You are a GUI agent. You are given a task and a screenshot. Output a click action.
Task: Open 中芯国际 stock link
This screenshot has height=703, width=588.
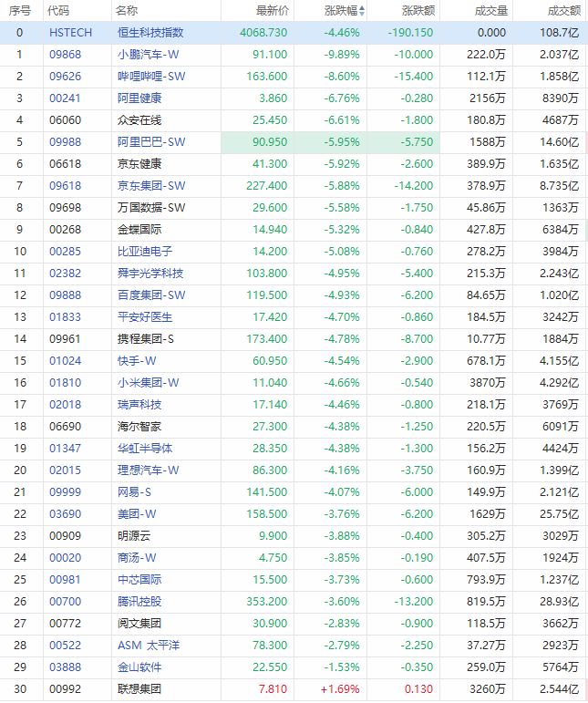click(139, 580)
